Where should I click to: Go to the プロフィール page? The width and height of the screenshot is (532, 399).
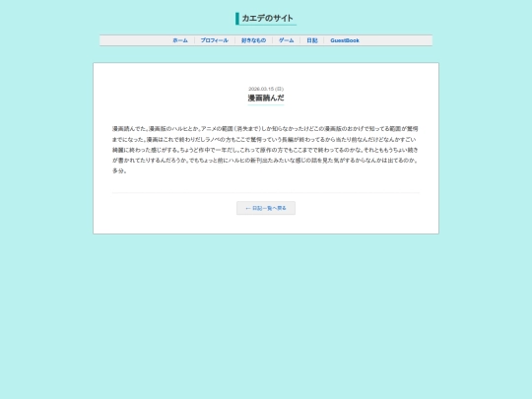[215, 40]
